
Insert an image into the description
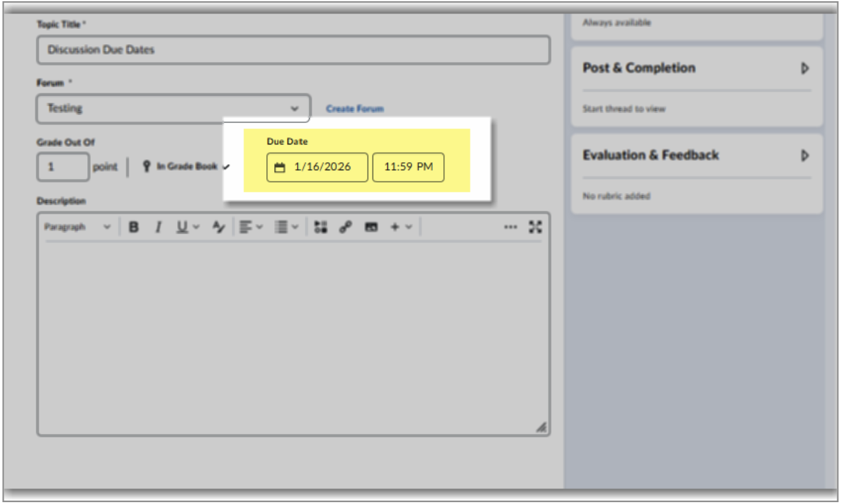pos(371,227)
